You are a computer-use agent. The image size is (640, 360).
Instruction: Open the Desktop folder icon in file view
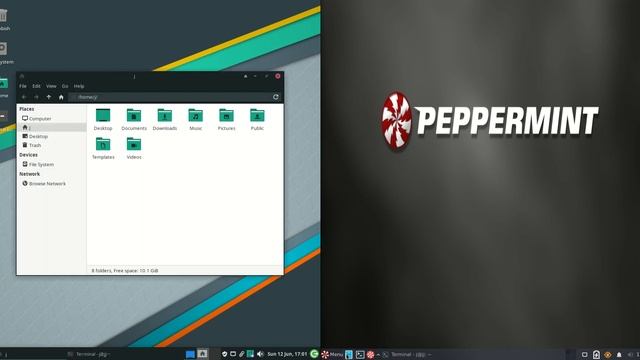103,116
